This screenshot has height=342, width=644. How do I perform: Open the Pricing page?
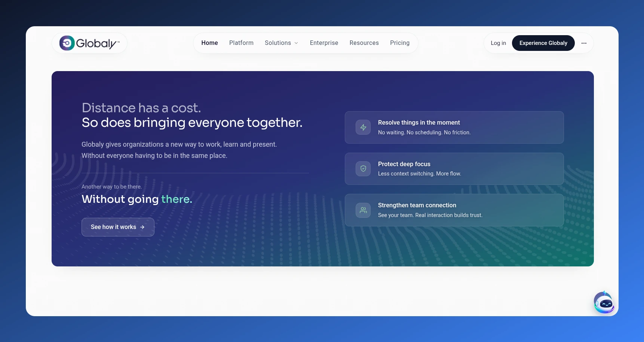point(399,43)
